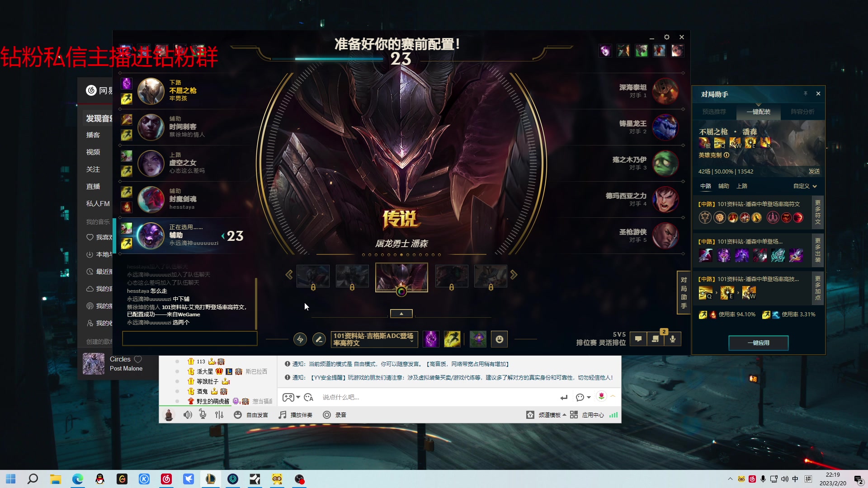Open Windows Start menu
Image resolution: width=868 pixels, height=488 pixels.
point(11,479)
